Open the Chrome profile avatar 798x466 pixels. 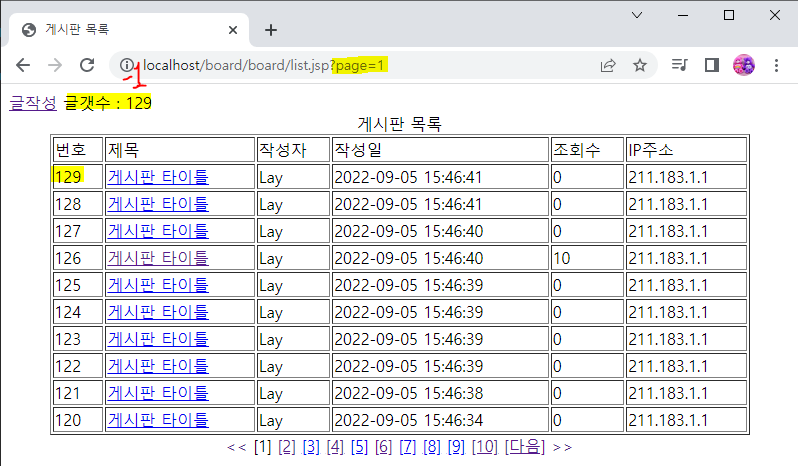[x=744, y=65]
